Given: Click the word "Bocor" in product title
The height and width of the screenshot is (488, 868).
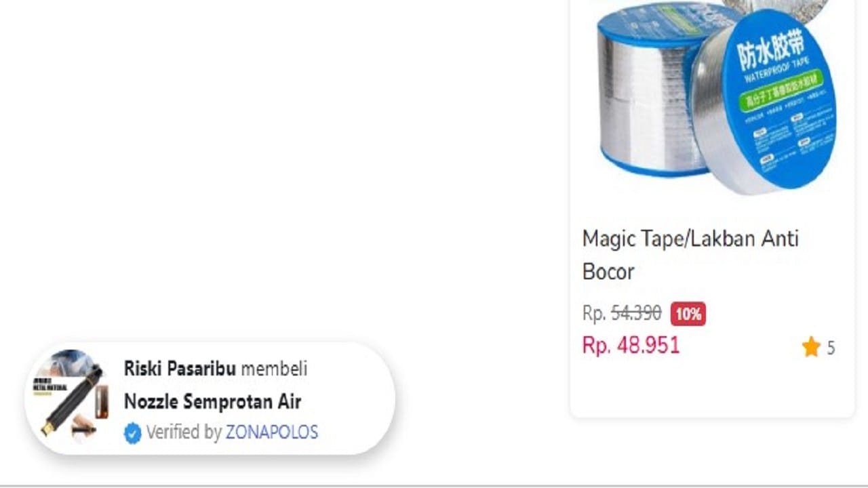Looking at the screenshot, I should click(x=608, y=272).
